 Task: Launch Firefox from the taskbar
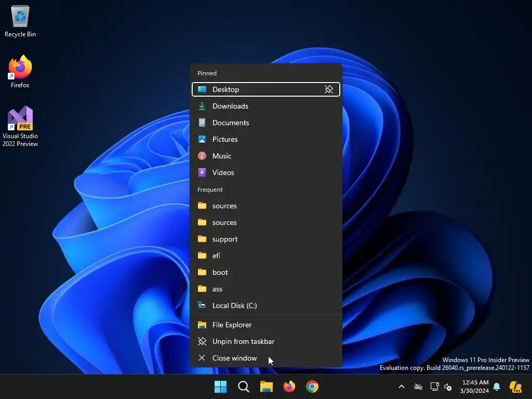pos(289,387)
